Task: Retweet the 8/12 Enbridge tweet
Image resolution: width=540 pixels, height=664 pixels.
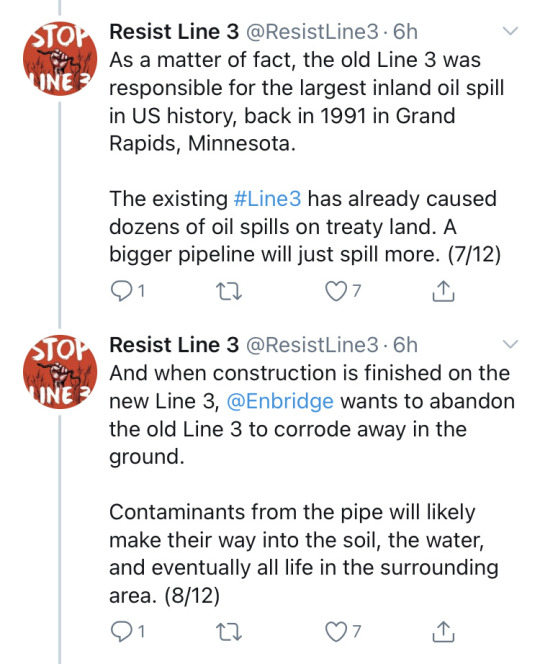Action: click(x=229, y=632)
